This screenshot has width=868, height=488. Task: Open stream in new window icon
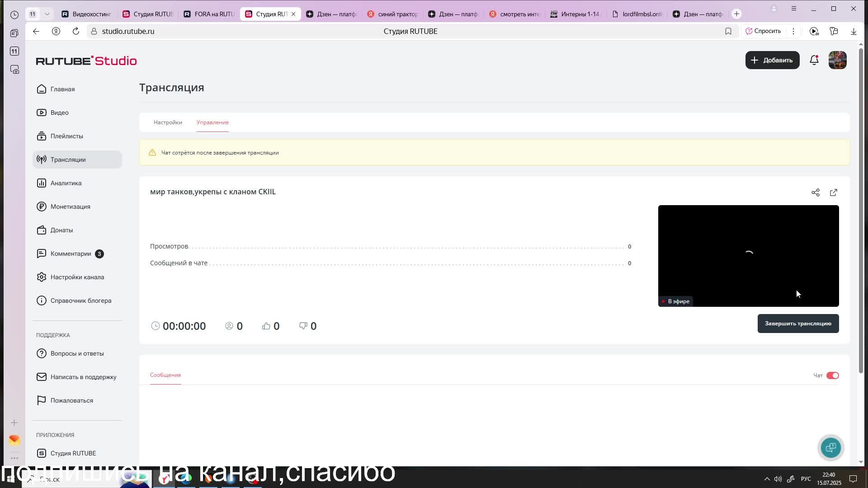tap(833, 192)
